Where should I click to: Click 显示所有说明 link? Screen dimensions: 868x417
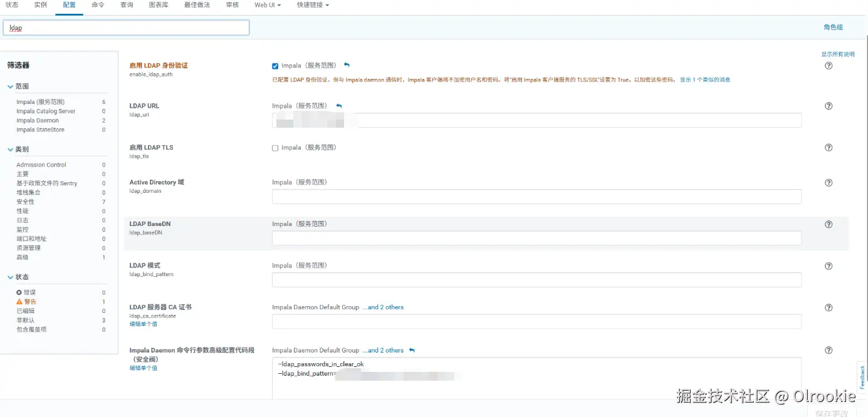838,54
